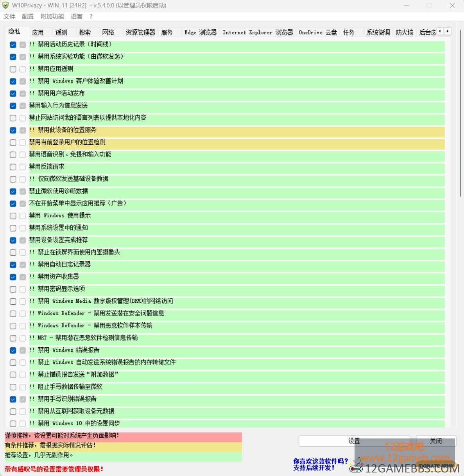Open the 配置 menu
464x476 pixels.
[28, 16]
